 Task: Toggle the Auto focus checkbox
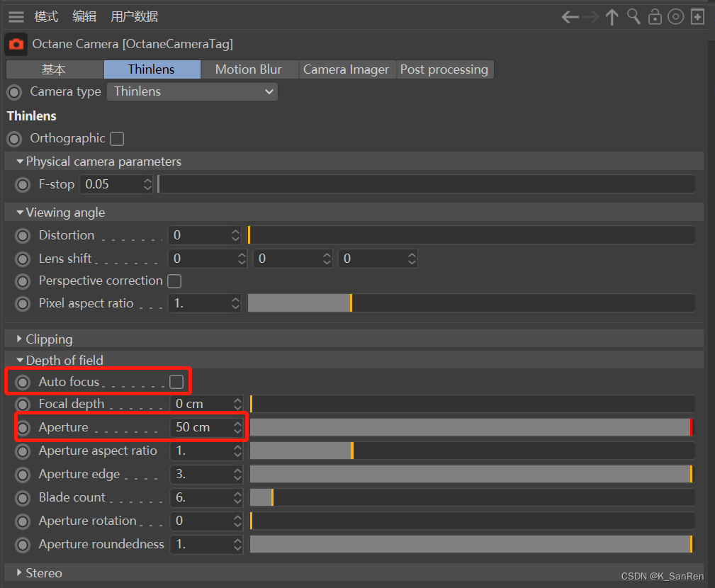click(x=176, y=382)
